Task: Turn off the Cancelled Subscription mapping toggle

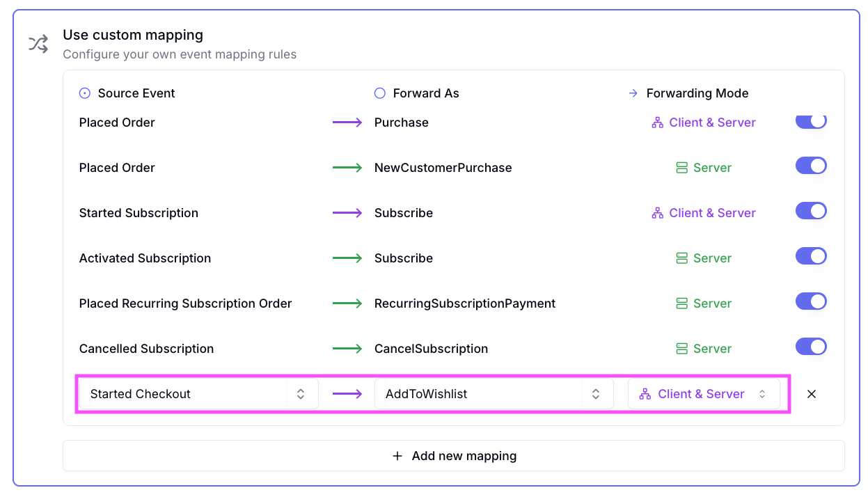Action: pos(811,346)
